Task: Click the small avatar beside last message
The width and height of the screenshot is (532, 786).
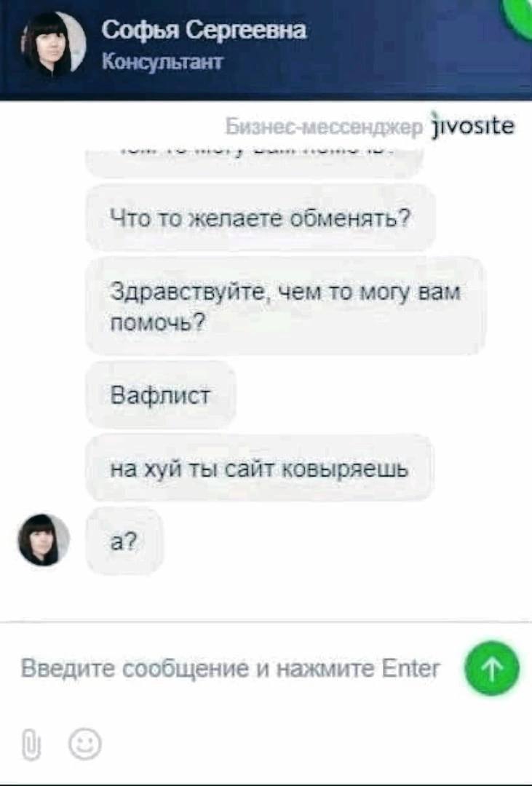Action: 44,540
